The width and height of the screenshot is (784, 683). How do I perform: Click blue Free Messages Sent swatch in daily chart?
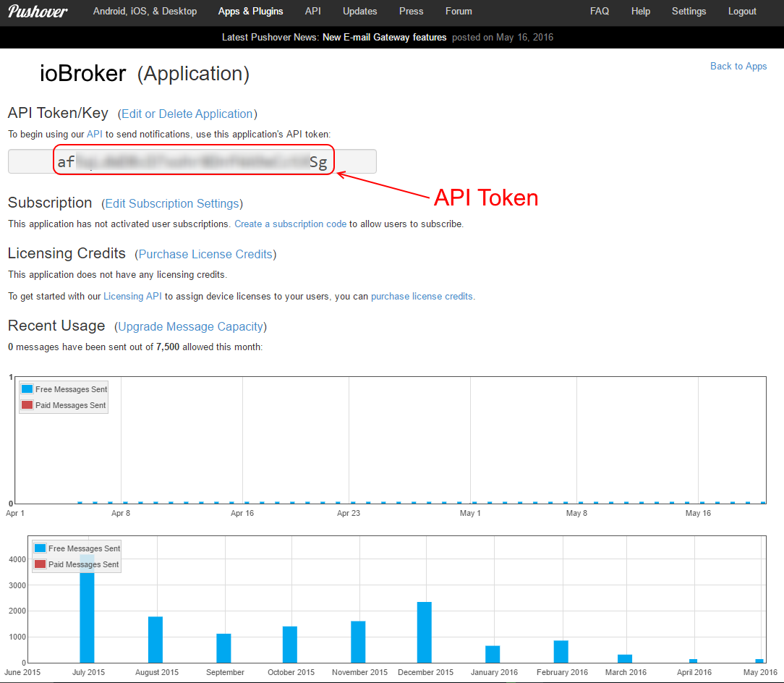pos(27,389)
